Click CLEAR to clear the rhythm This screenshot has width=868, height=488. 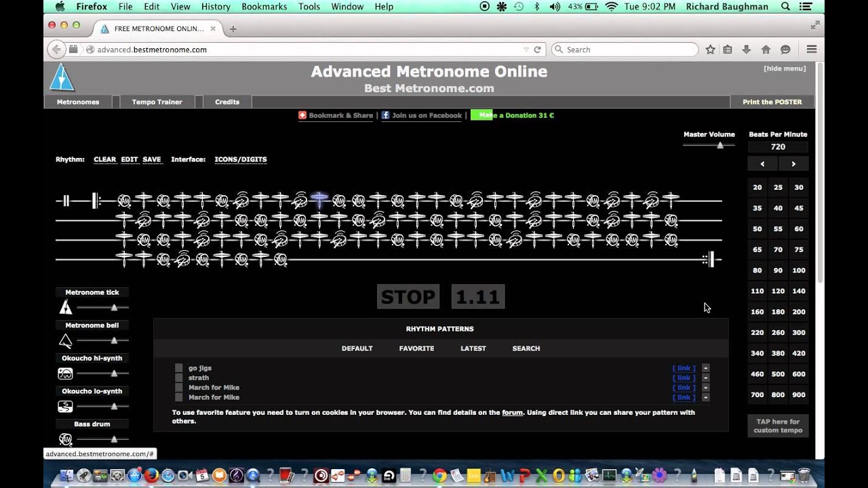(x=105, y=159)
